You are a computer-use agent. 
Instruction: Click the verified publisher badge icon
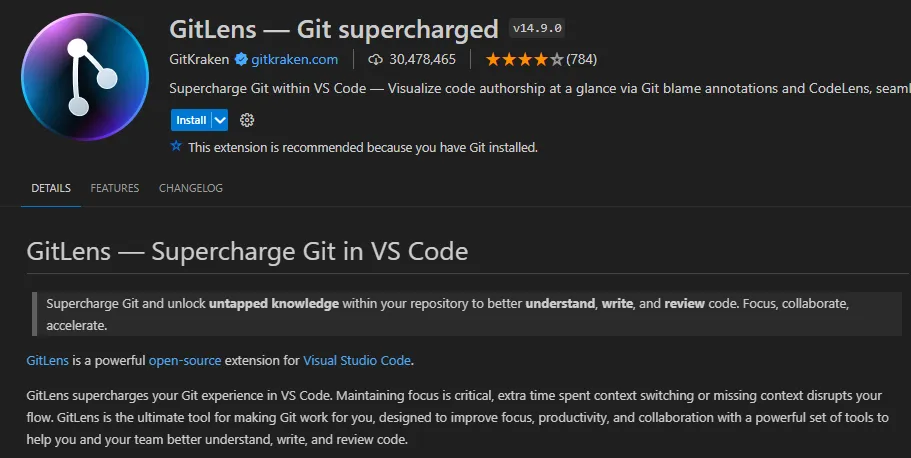tap(240, 59)
